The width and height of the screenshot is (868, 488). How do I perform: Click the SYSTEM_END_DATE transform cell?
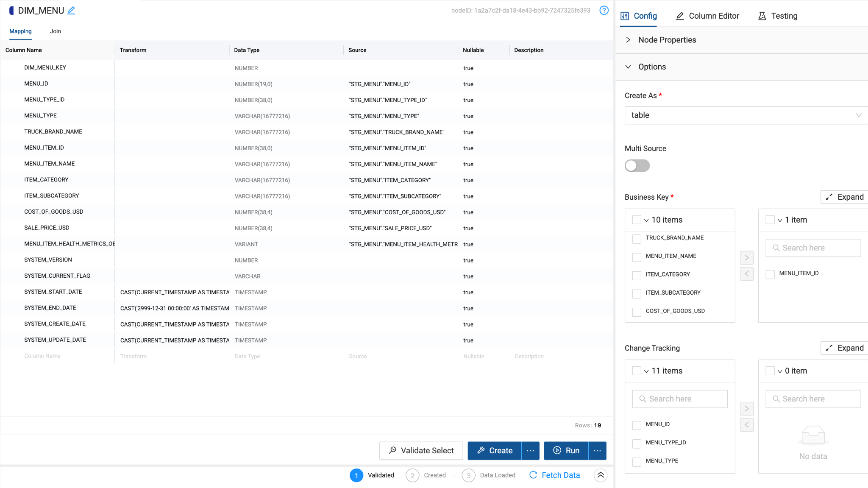pyautogui.click(x=174, y=308)
